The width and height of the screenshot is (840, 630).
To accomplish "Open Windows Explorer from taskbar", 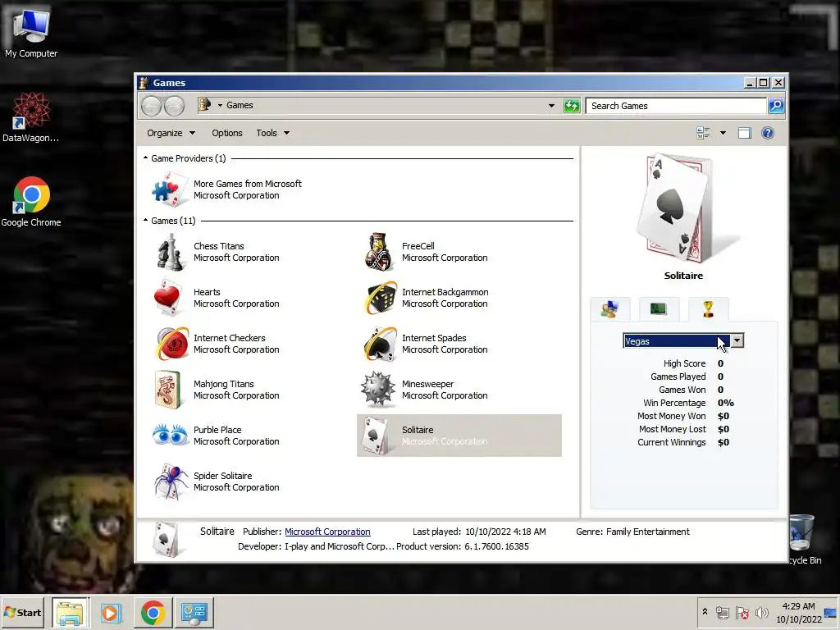I will (x=71, y=612).
